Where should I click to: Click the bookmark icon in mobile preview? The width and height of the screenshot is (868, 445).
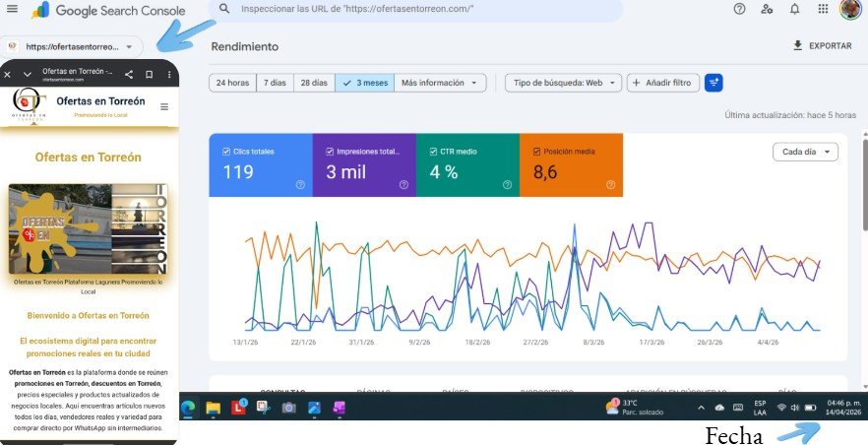pos(149,74)
